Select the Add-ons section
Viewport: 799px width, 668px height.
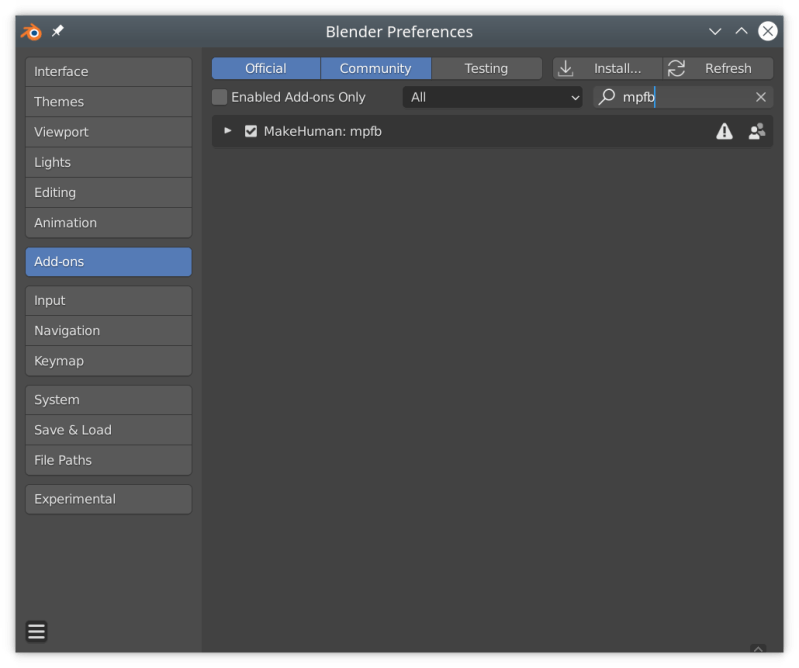(x=109, y=261)
